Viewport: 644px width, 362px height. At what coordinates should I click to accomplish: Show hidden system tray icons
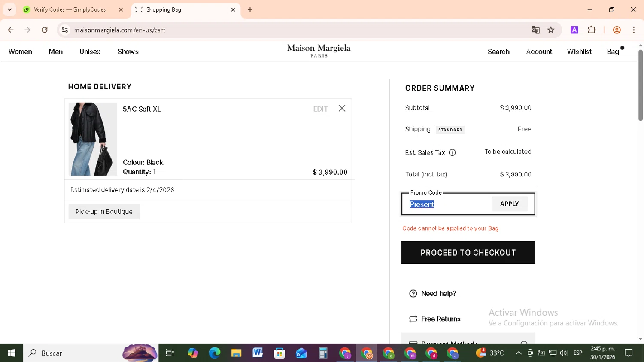(x=519, y=353)
